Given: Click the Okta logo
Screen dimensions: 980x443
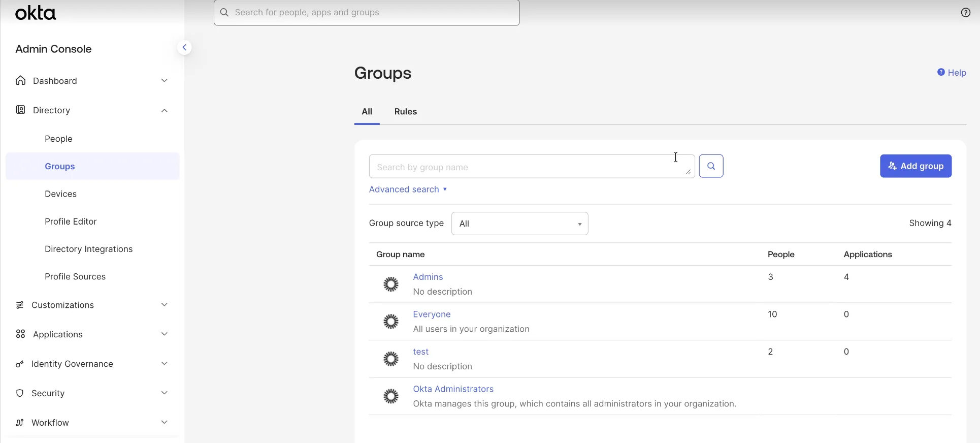Looking at the screenshot, I should [x=36, y=13].
